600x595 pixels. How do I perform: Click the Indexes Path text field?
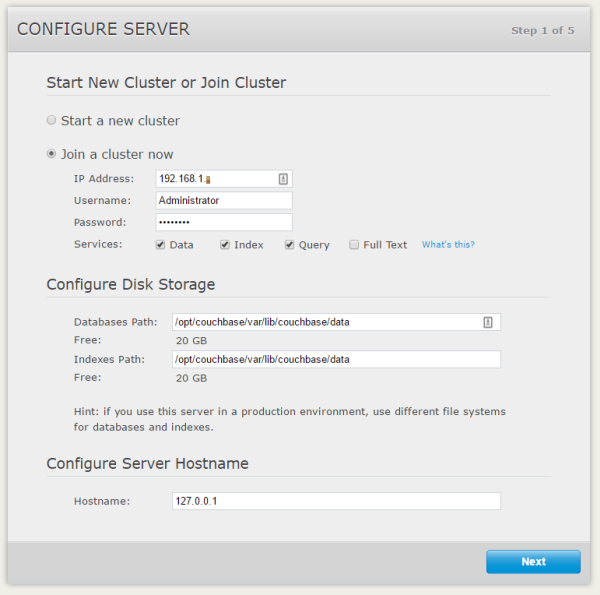point(336,359)
